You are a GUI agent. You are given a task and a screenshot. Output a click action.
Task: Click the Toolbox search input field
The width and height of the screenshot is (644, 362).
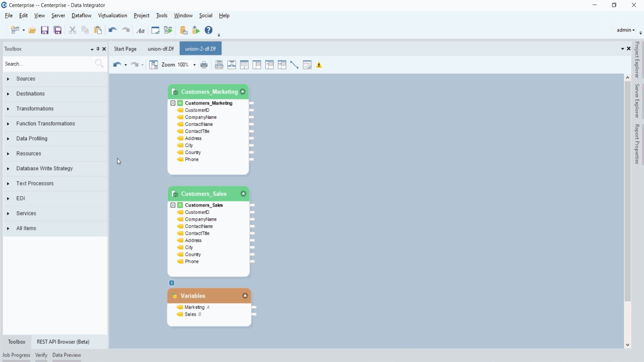47,64
